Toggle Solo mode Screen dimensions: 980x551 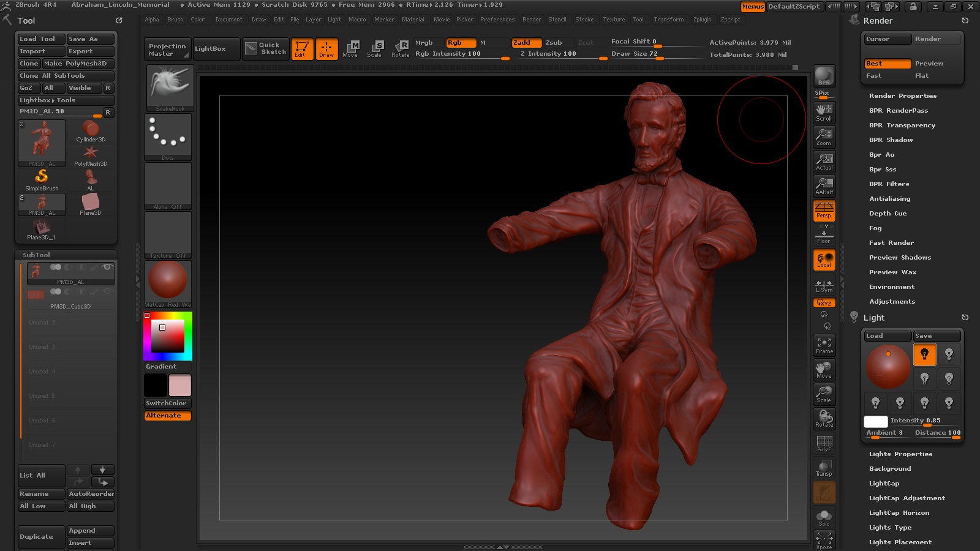824,518
